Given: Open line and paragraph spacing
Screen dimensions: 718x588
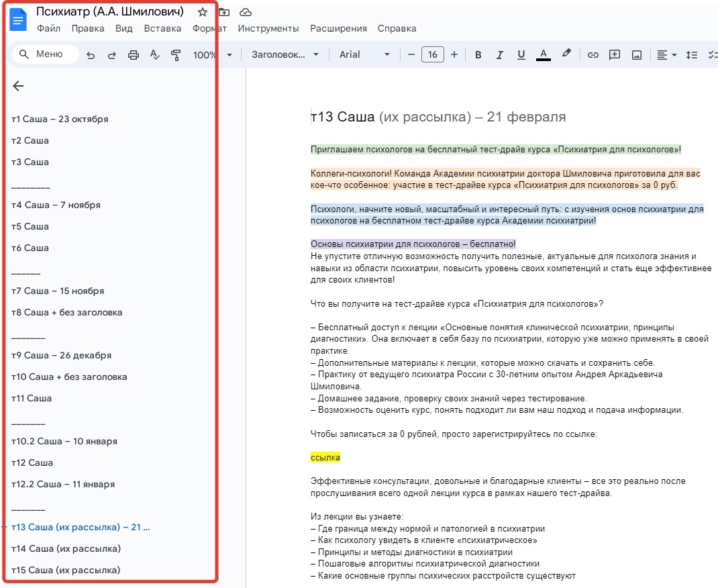Looking at the screenshot, I should [x=691, y=55].
